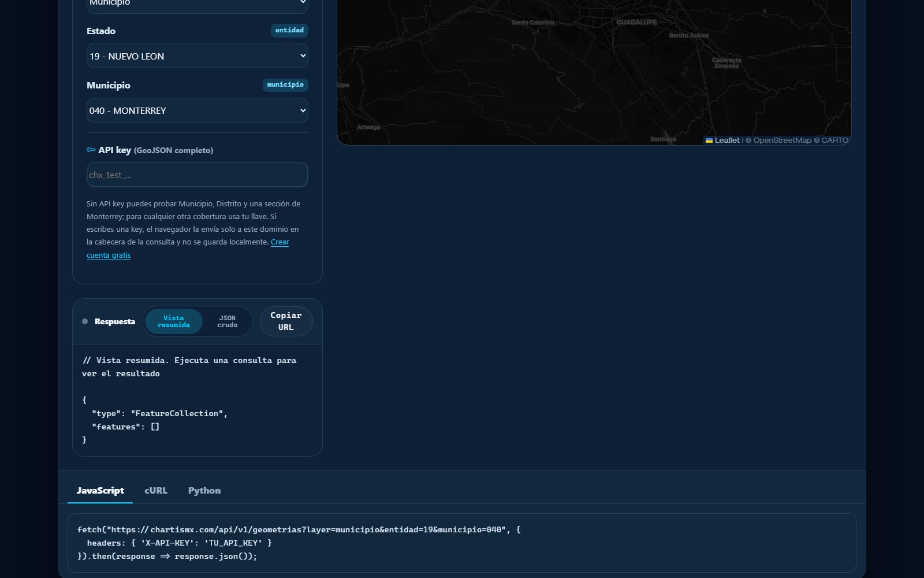Click the Respuesta panel heading
Viewport: 924px width, 578px height.
(115, 321)
